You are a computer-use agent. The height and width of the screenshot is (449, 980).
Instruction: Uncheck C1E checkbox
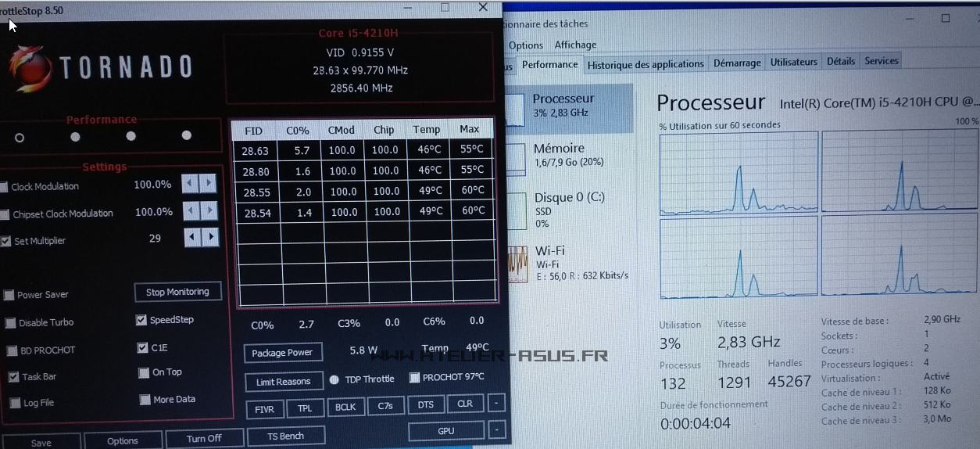click(142, 347)
